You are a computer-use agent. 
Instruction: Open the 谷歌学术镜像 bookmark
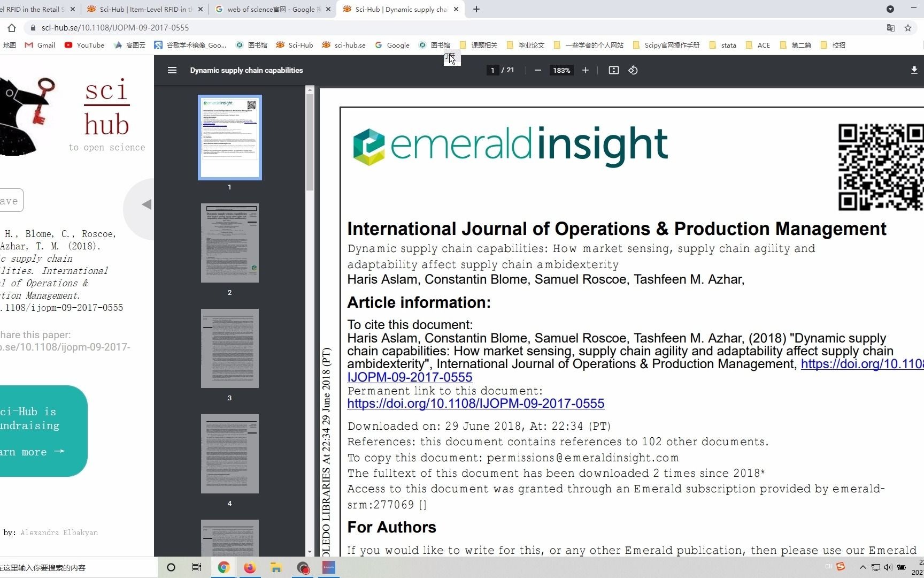190,45
